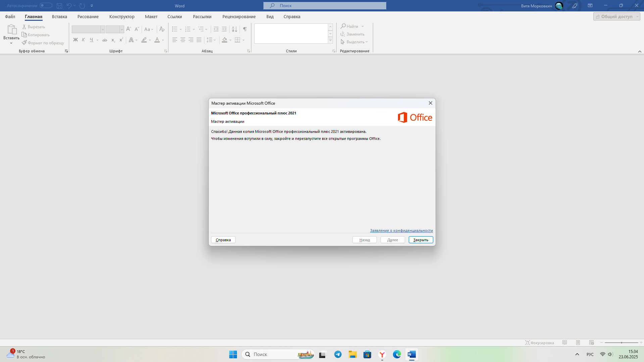Apply font color
This screenshot has height=362, width=644.
click(x=157, y=40)
